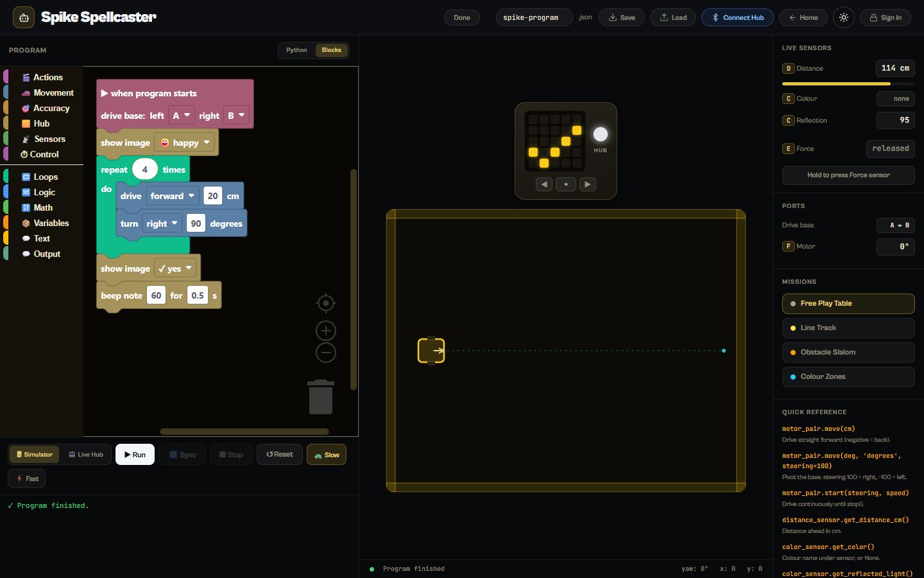Screen dimensions: 924x578
Task: Click Hold to press Force sensor button
Action: point(848,175)
